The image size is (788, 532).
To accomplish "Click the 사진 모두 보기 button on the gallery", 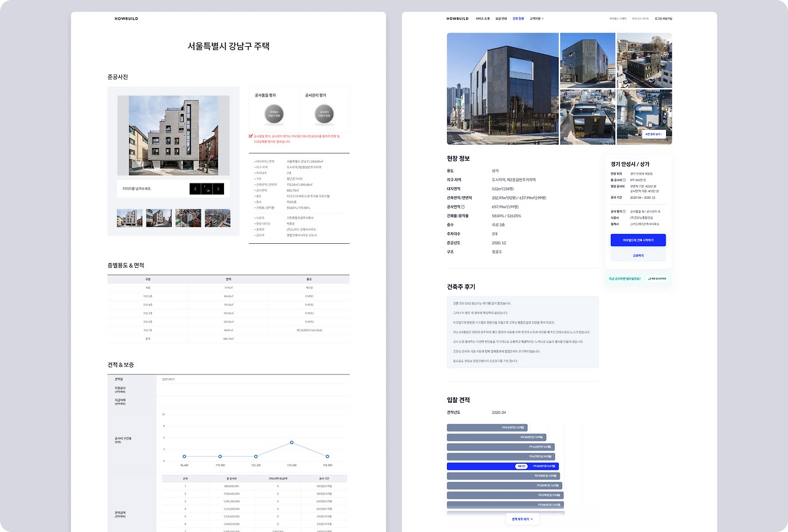I will coord(653,134).
